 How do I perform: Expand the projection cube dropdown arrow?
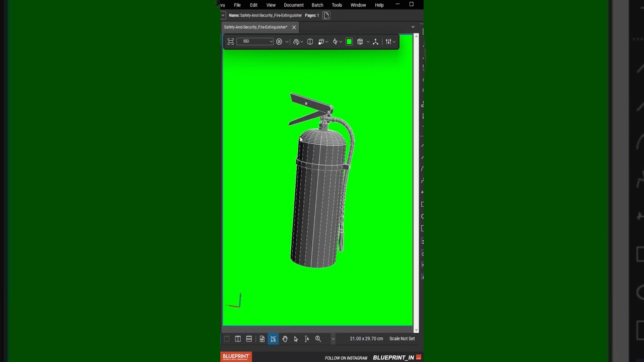(x=327, y=42)
